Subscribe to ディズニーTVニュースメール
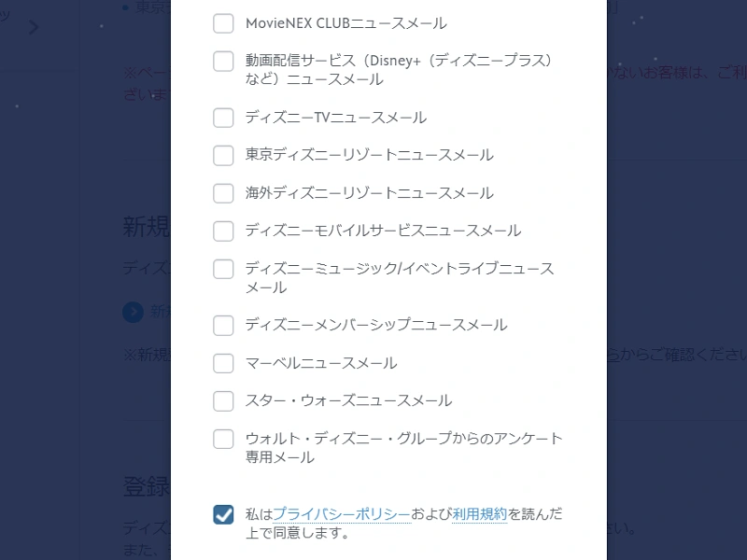The width and height of the screenshot is (747, 560). (223, 118)
